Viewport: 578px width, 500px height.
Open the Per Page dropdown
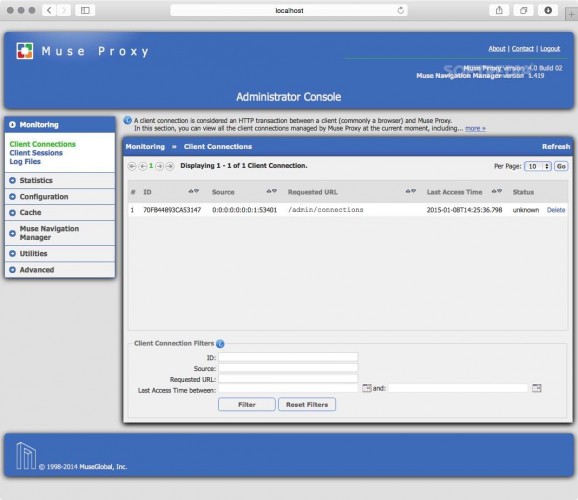[x=538, y=166]
